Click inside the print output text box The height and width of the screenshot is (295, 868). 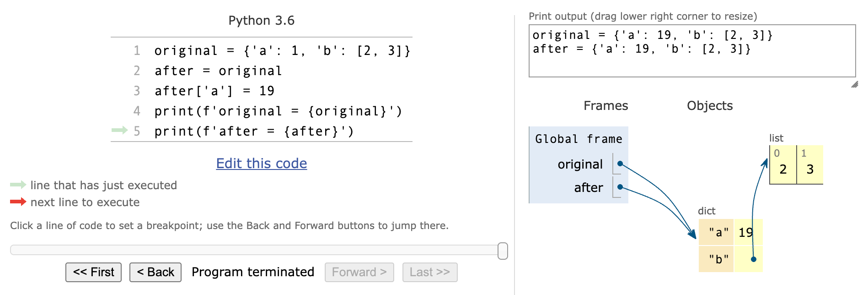(x=692, y=51)
